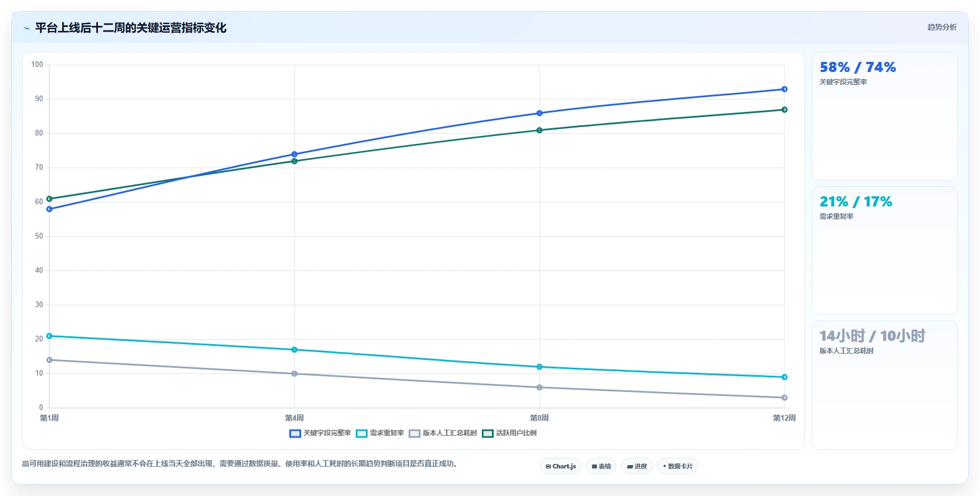Viewport: 980px width, 496px height.
Task: Click the 14小时 / 10小时 stat value
Action: coord(872,336)
